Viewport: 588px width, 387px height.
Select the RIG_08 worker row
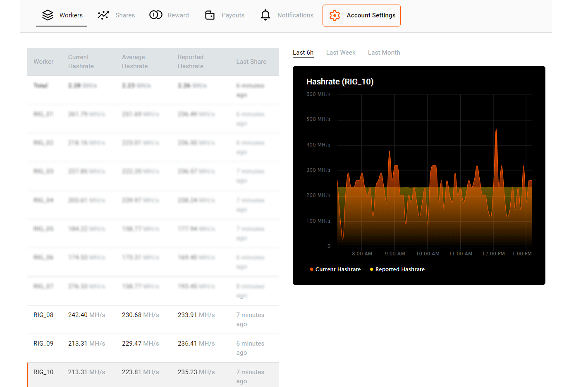pyautogui.click(x=153, y=319)
